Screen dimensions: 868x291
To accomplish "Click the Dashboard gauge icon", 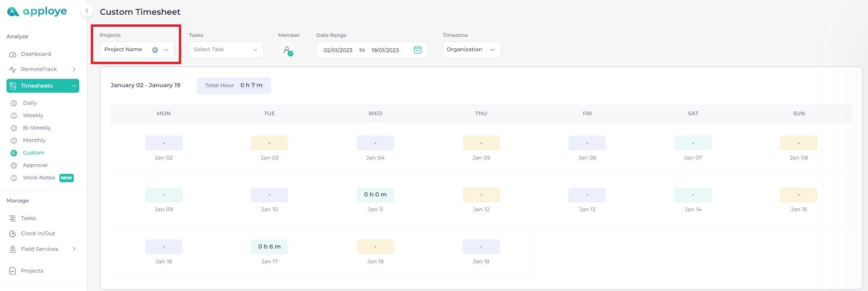I will [13, 54].
